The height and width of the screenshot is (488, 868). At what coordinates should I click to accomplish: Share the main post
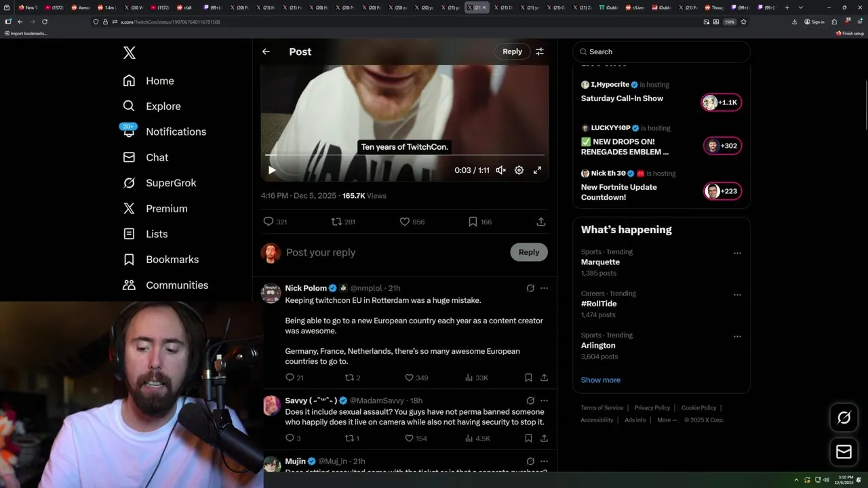[541, 222]
